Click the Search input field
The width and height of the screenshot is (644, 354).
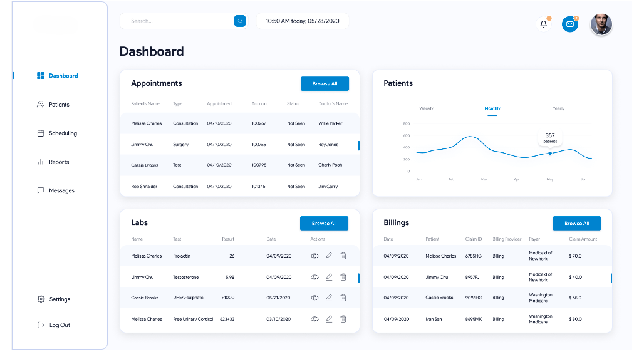[x=179, y=21]
